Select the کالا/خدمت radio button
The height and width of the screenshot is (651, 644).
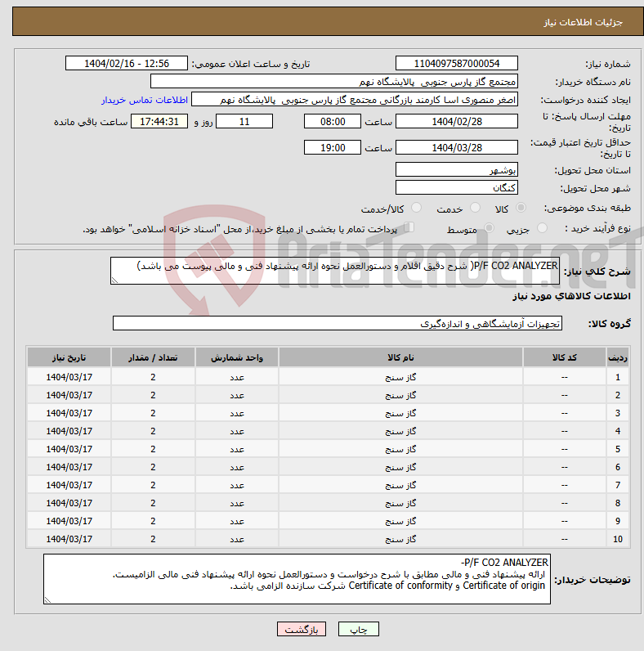pos(416,208)
